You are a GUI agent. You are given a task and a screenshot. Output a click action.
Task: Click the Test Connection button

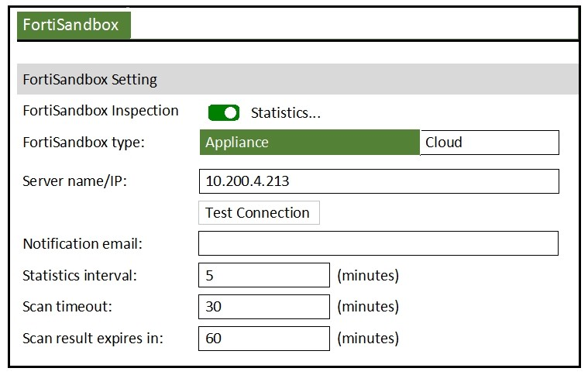(x=259, y=212)
